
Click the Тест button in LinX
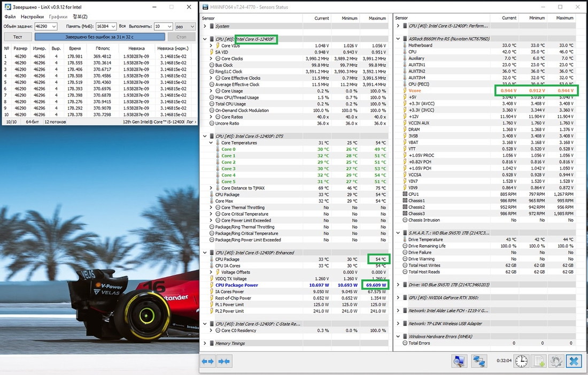click(18, 37)
